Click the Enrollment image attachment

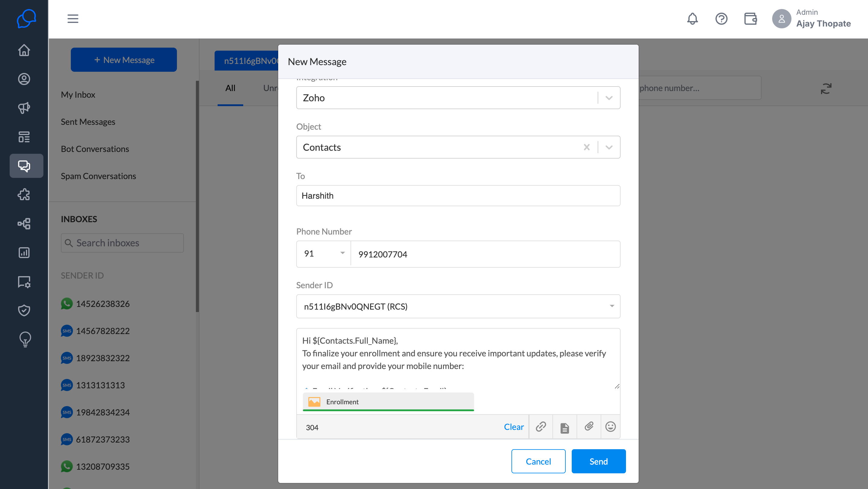tap(388, 402)
